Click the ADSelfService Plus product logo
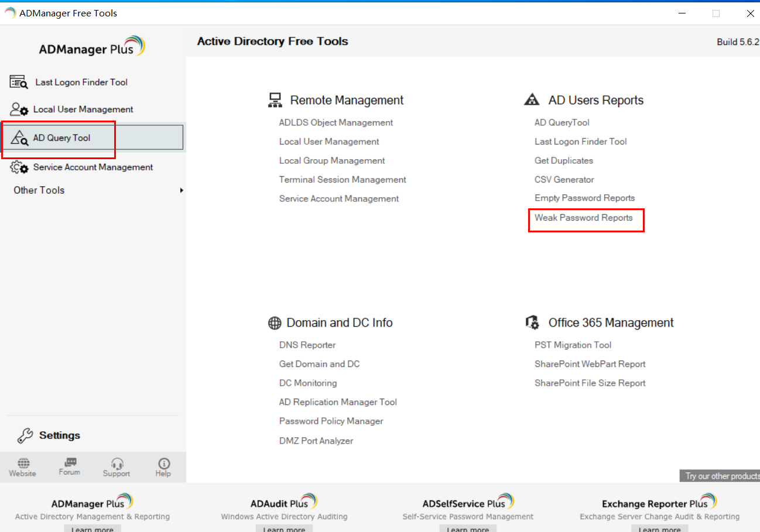This screenshot has width=760, height=532. click(468, 502)
